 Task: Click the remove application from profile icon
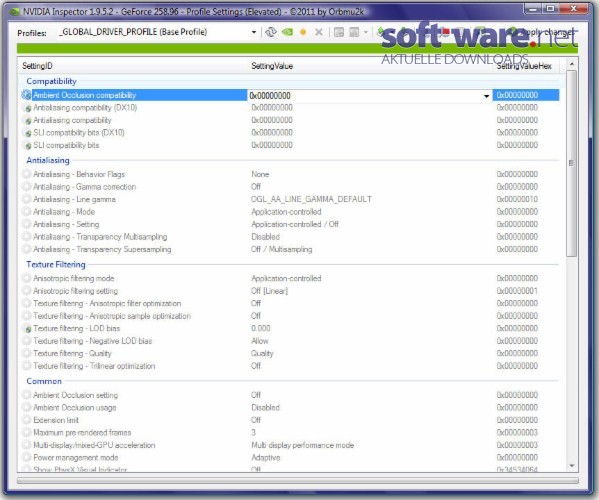pos(355,32)
